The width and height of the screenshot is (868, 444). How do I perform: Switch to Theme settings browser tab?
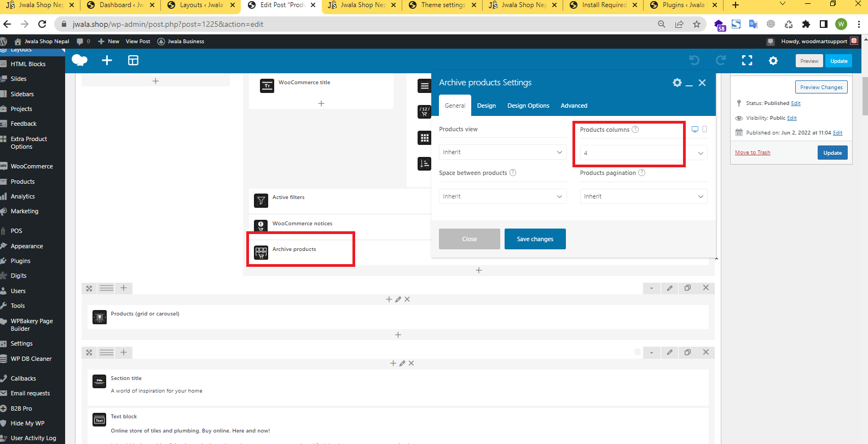[442, 5]
